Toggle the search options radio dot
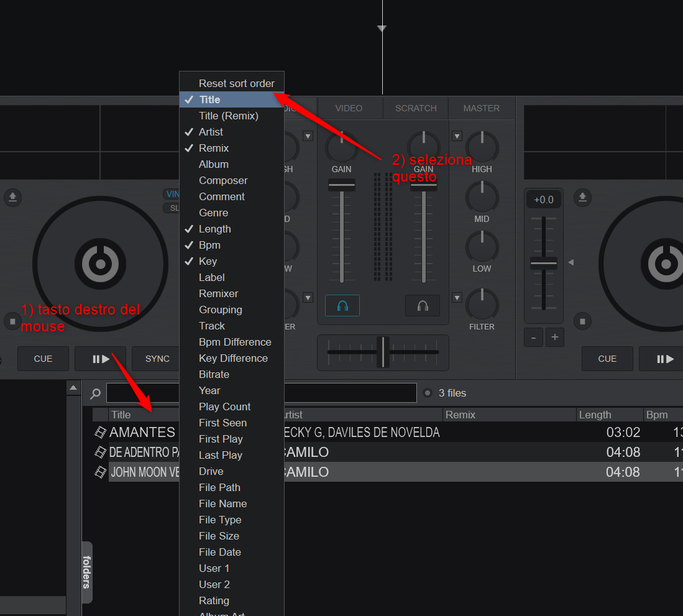 tap(428, 393)
